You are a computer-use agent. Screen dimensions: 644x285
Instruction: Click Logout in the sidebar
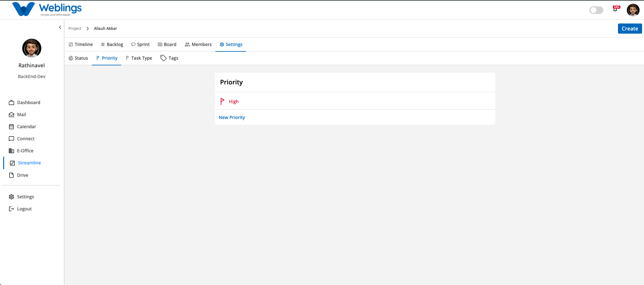[x=20, y=209]
